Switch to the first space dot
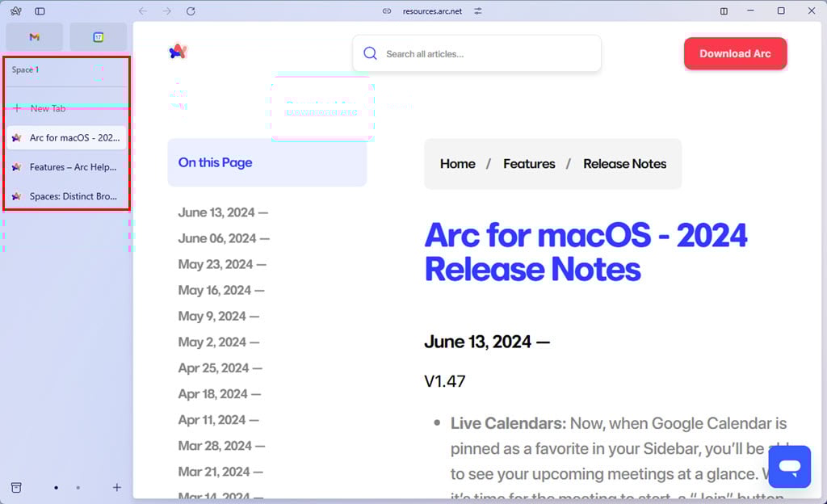This screenshot has width=827, height=504. (x=56, y=488)
